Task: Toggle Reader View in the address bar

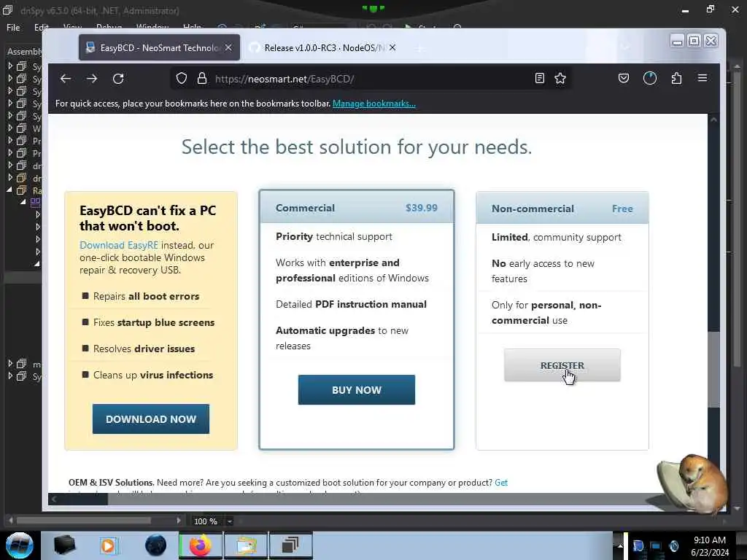Action: tap(539, 78)
